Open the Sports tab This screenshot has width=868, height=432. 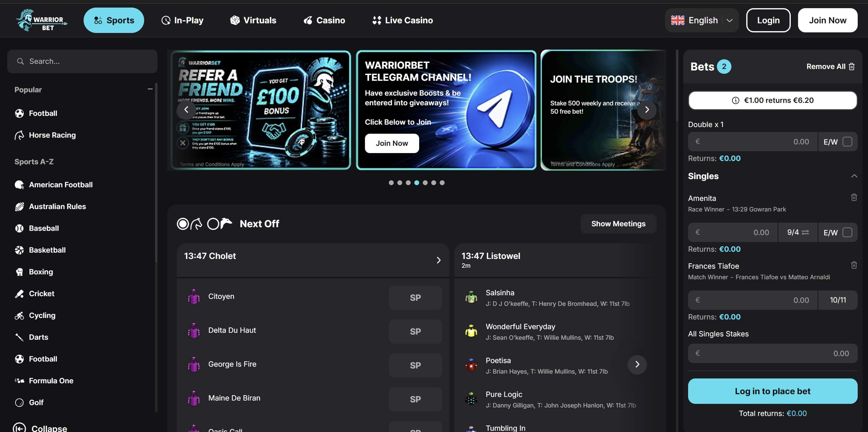click(114, 20)
